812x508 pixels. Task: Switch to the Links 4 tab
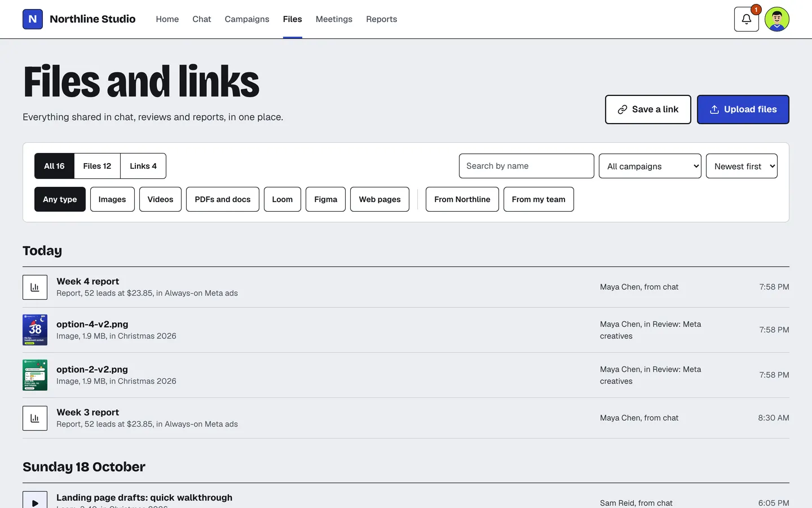[143, 166]
